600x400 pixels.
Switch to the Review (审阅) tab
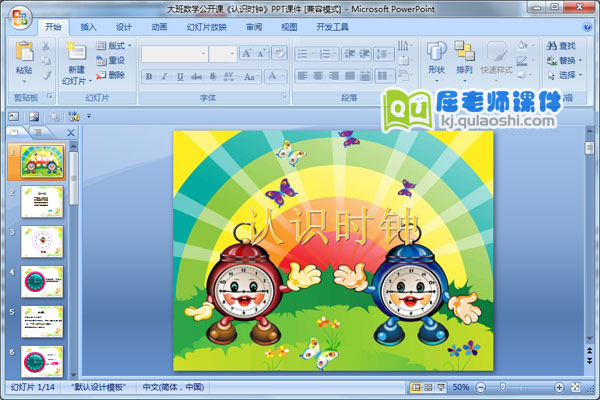tap(254, 27)
